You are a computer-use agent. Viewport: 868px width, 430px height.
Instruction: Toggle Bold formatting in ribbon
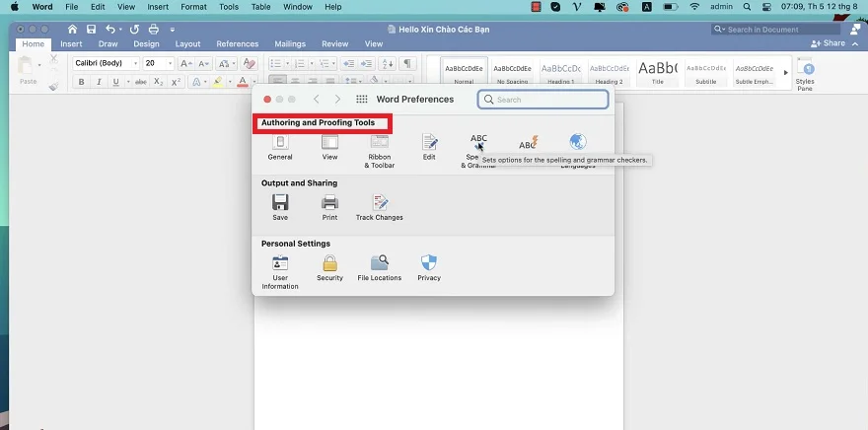82,82
